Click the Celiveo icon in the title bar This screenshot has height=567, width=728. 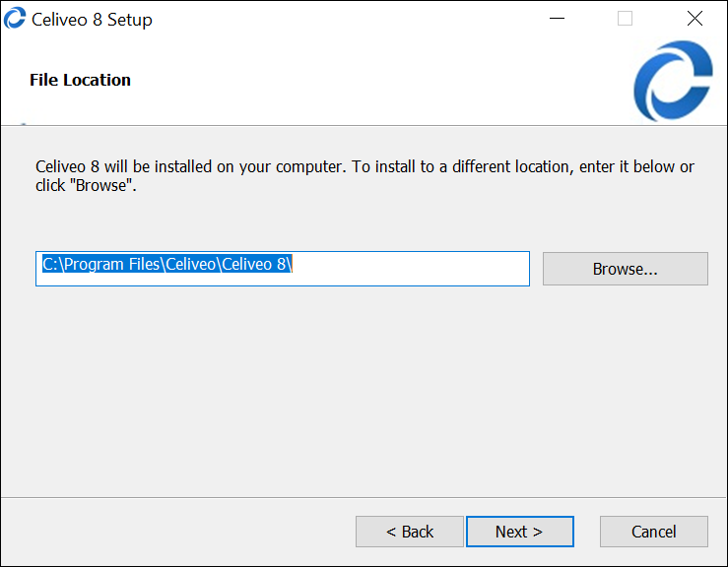coord(15,19)
